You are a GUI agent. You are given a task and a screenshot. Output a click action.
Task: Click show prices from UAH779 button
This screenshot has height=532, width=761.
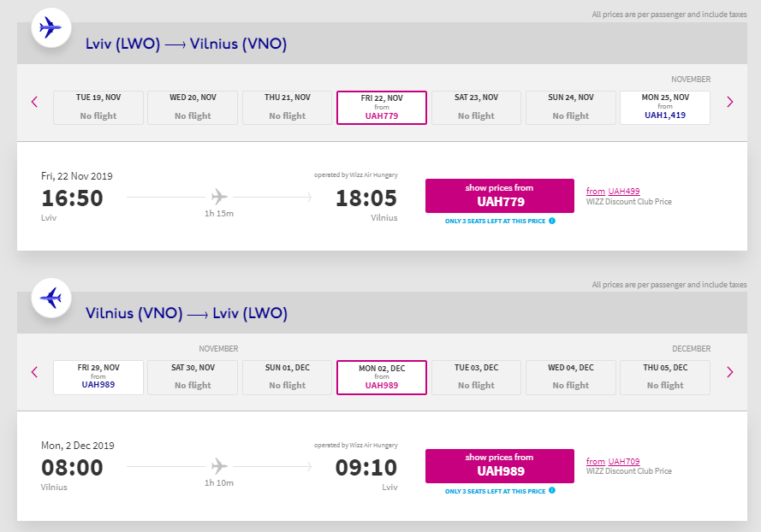coord(499,196)
